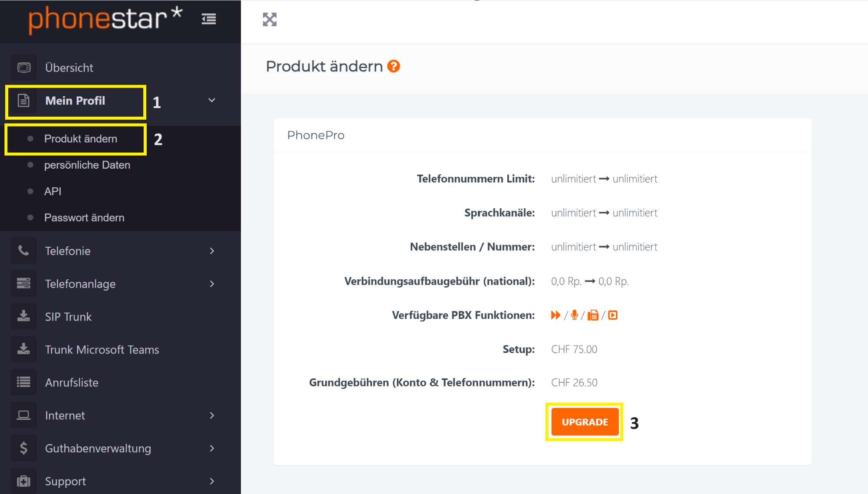Click the Übersicht dashboard icon
The height and width of the screenshot is (494, 868).
click(24, 68)
